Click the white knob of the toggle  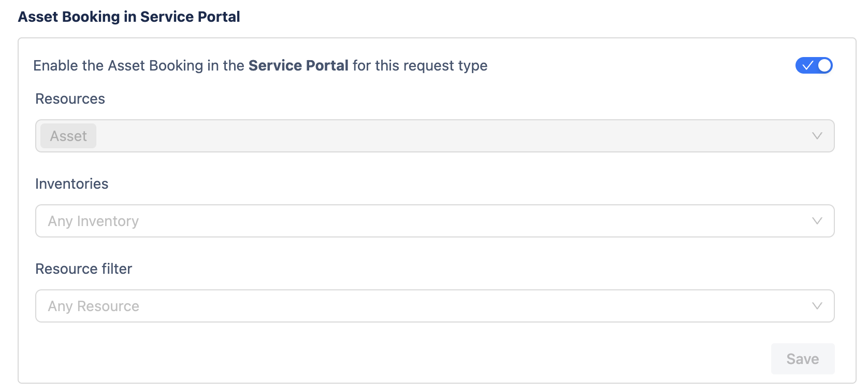[824, 66]
